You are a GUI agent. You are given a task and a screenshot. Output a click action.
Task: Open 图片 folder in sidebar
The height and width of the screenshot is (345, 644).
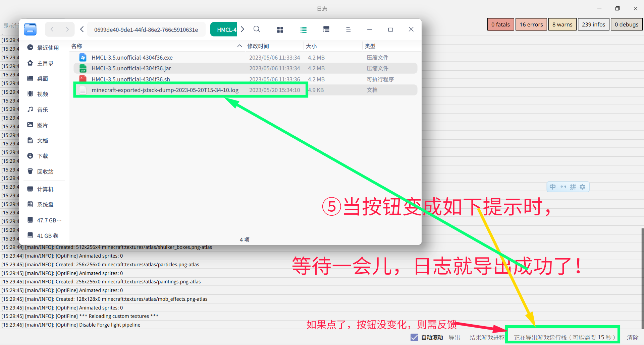(44, 125)
